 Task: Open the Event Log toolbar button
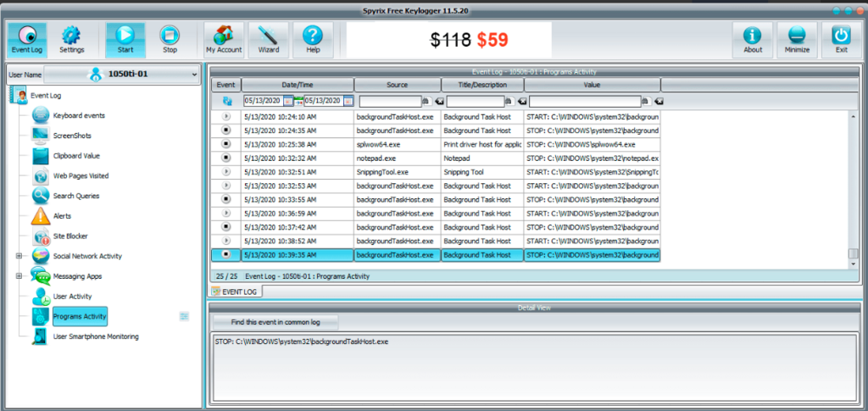(x=27, y=40)
